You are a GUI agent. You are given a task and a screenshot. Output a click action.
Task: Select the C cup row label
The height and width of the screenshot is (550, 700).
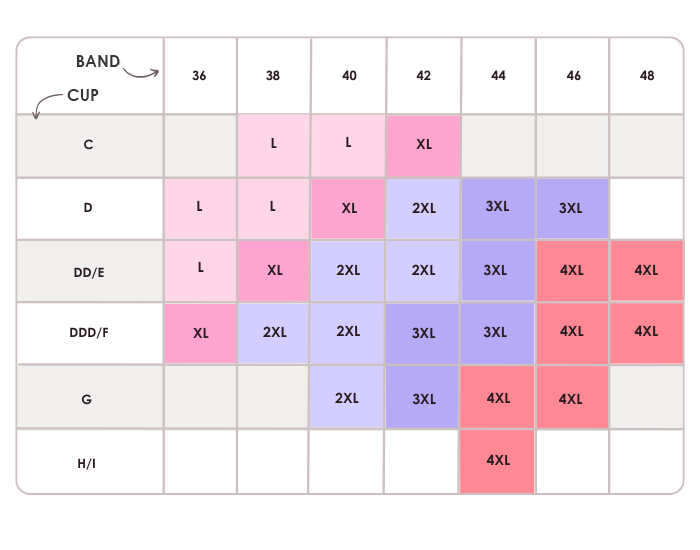pyautogui.click(x=89, y=145)
